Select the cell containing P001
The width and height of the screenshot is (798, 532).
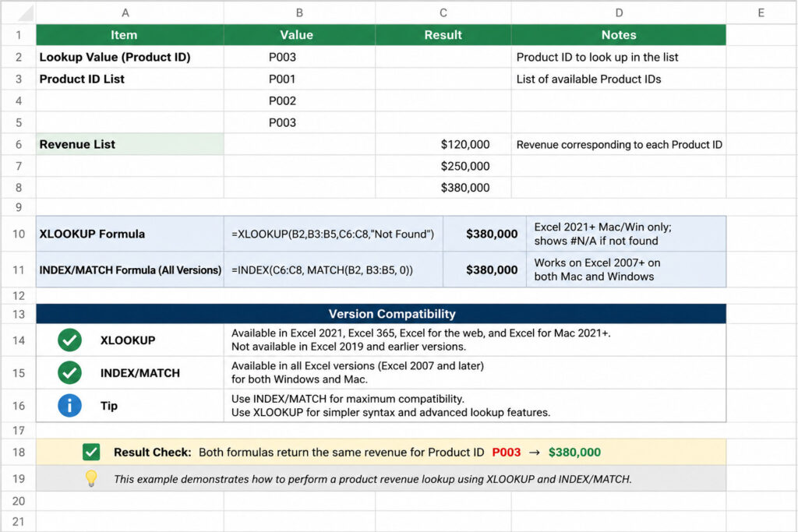coord(299,79)
